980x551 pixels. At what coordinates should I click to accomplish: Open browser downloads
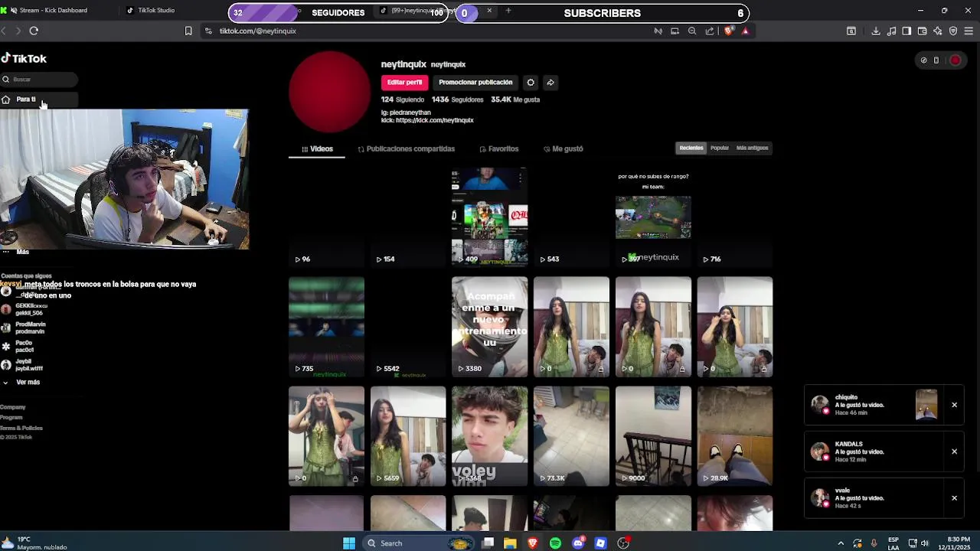(x=876, y=31)
